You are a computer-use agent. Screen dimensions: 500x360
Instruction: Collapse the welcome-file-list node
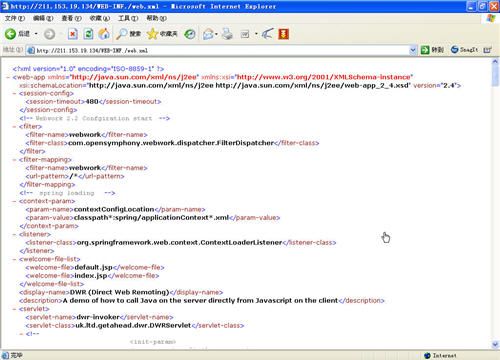coord(14,259)
